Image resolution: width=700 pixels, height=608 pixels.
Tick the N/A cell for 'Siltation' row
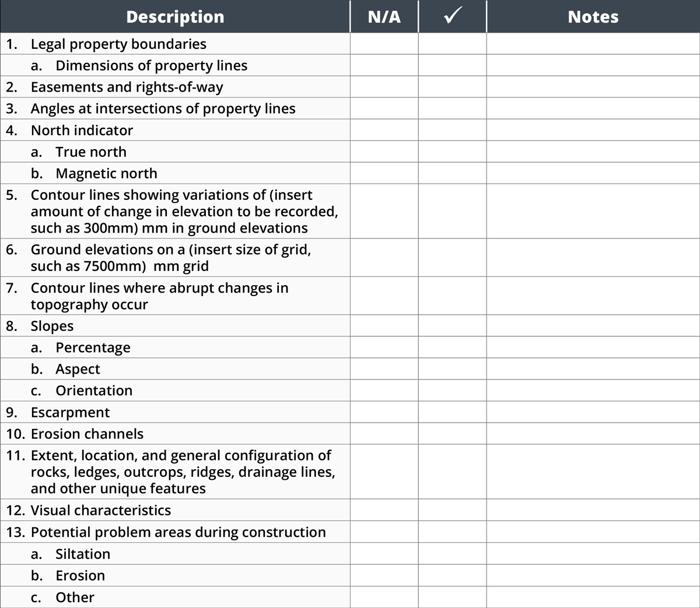point(384,554)
